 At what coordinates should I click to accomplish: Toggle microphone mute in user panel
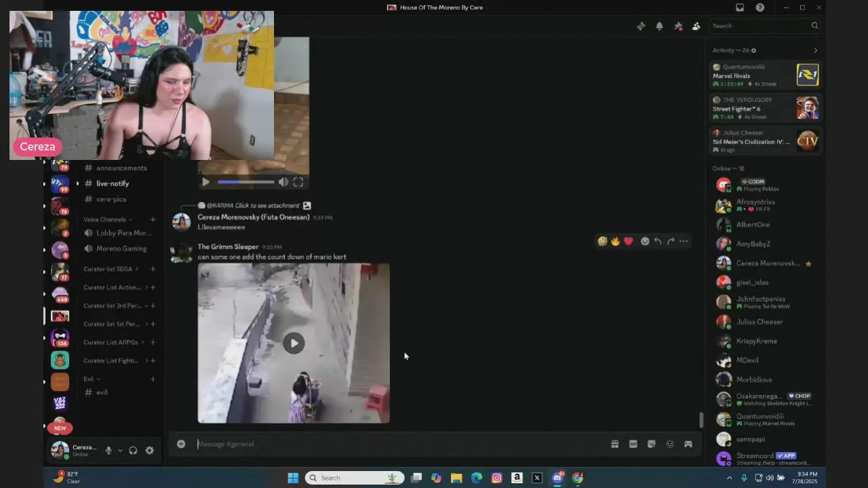pos(108,451)
